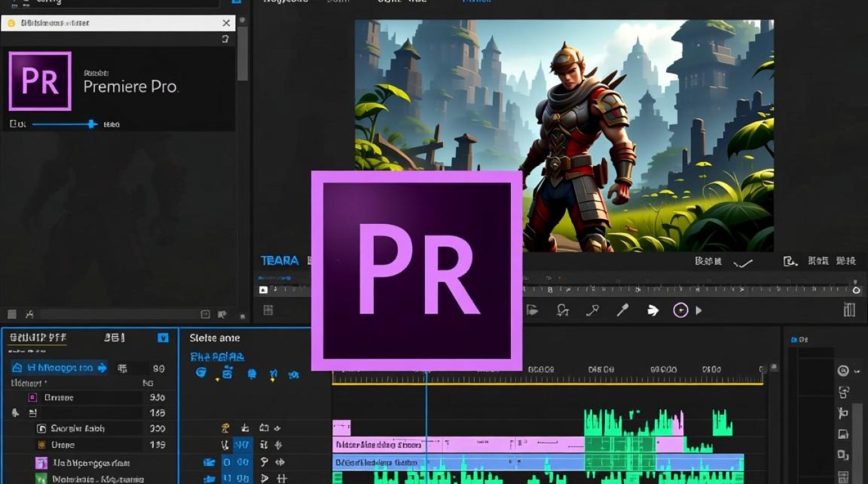Click the razor-like third icon in right tool strip

tap(843, 413)
